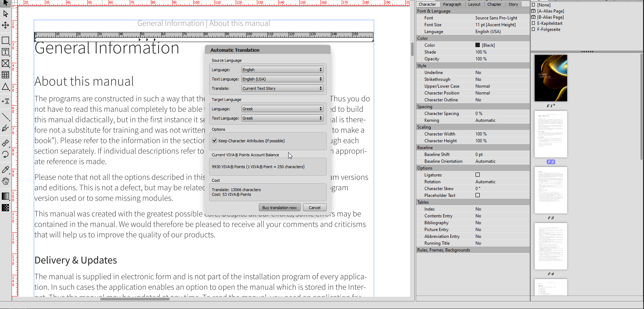The width and height of the screenshot is (644, 309).
Task: Select the Text frame tool
Action: (x=5, y=52)
